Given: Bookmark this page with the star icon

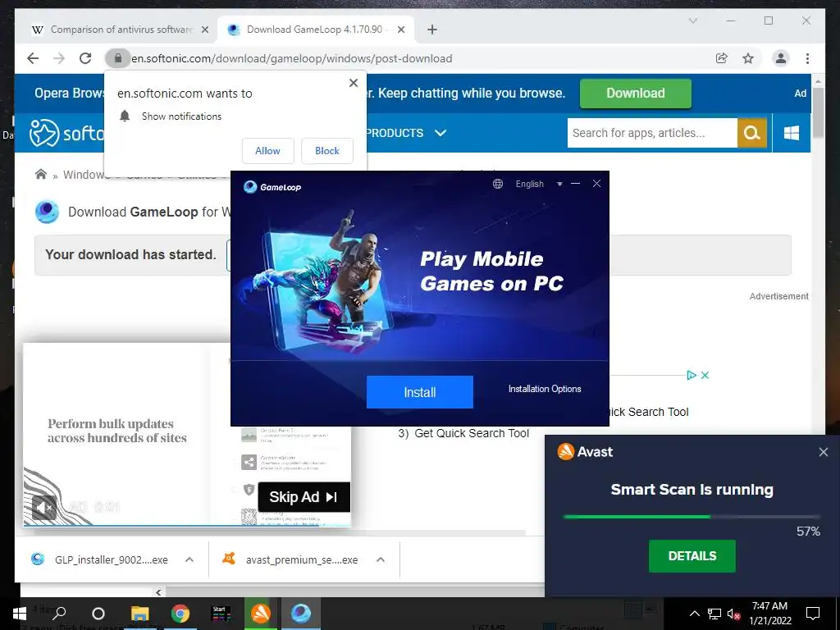Looking at the screenshot, I should point(748,58).
